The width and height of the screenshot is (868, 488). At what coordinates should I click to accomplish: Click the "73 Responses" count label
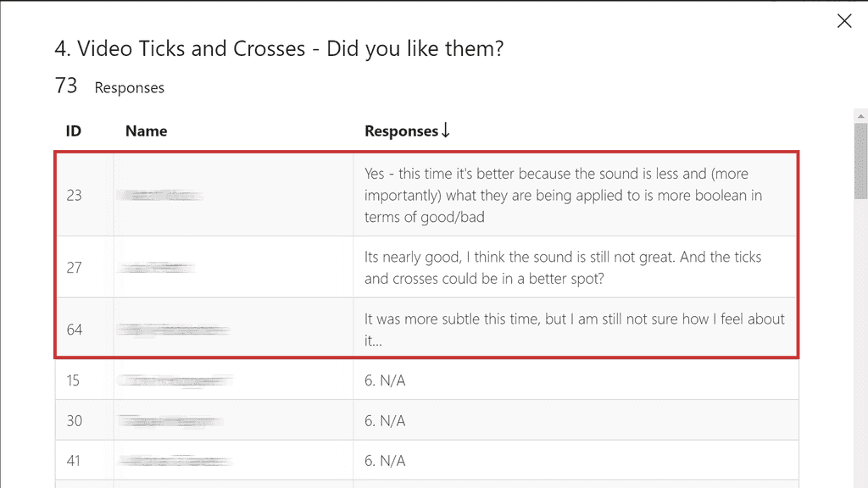pos(109,86)
